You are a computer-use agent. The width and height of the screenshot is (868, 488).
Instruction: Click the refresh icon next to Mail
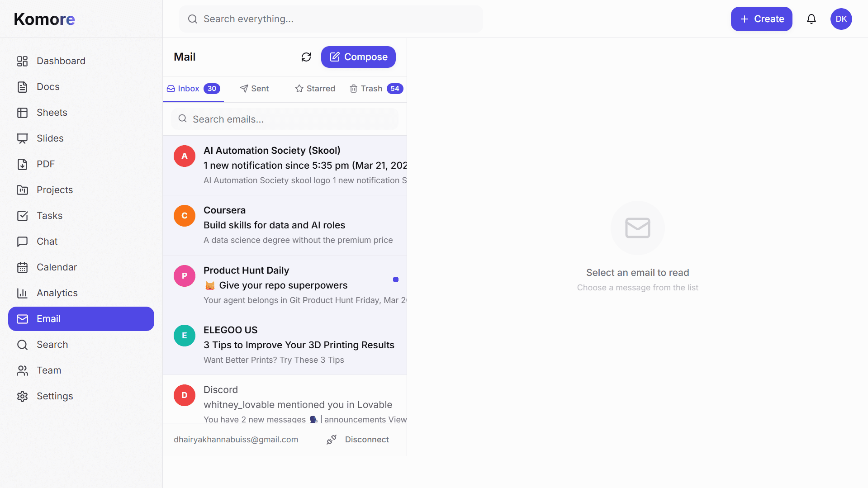(306, 57)
